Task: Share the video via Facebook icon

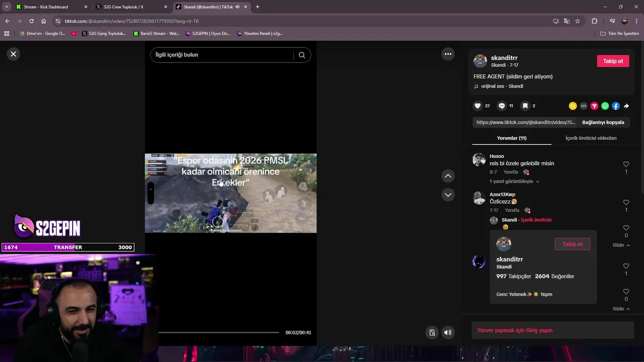Action: (x=616, y=106)
